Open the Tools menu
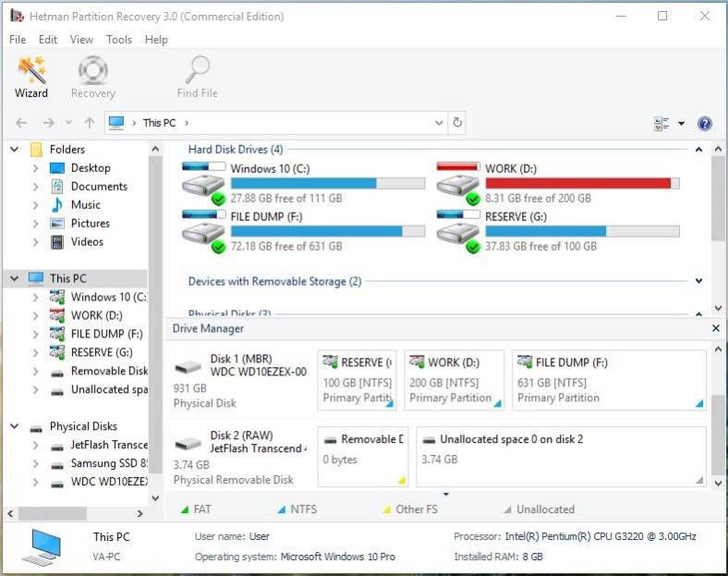Screen dimensions: 728x576 [x=119, y=40]
